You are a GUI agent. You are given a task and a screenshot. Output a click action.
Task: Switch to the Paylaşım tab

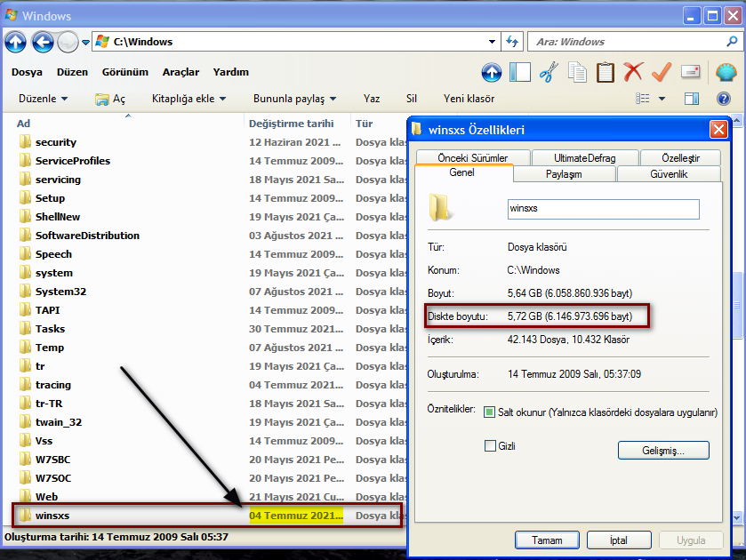[x=565, y=174]
